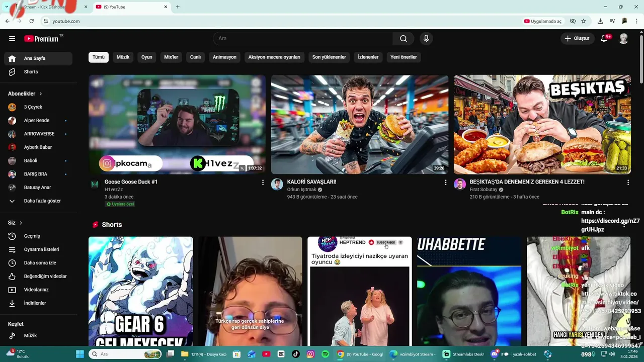
Task: Open the ARROWVERSE subscription
Action: [38, 134]
